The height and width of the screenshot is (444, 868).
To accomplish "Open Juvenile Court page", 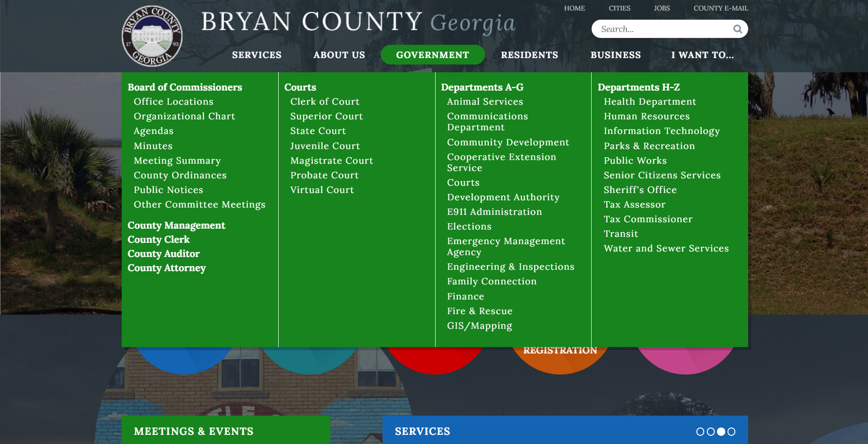I will point(325,146).
